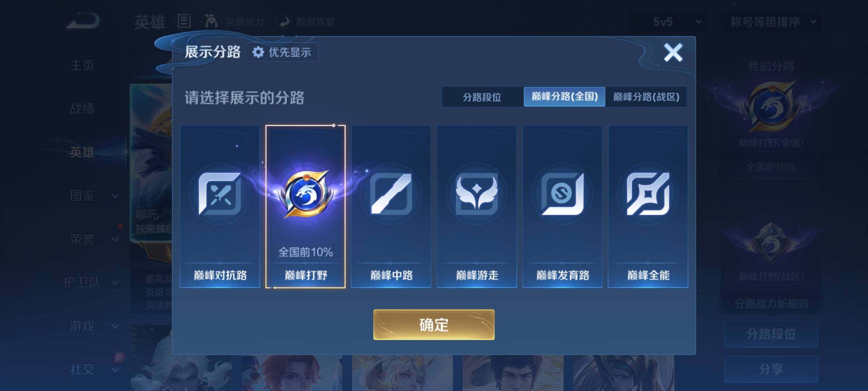
Task: Go back with the return arrow
Action: pyautogui.click(x=83, y=21)
